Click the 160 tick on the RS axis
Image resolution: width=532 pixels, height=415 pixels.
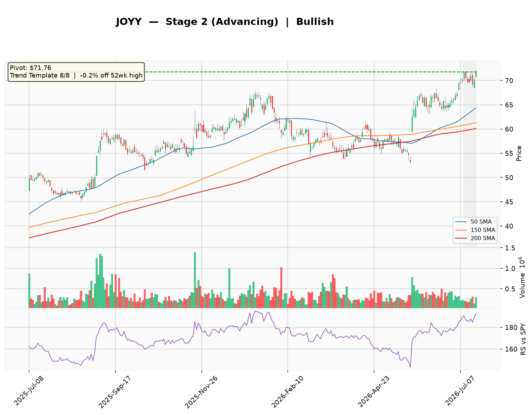coord(511,349)
